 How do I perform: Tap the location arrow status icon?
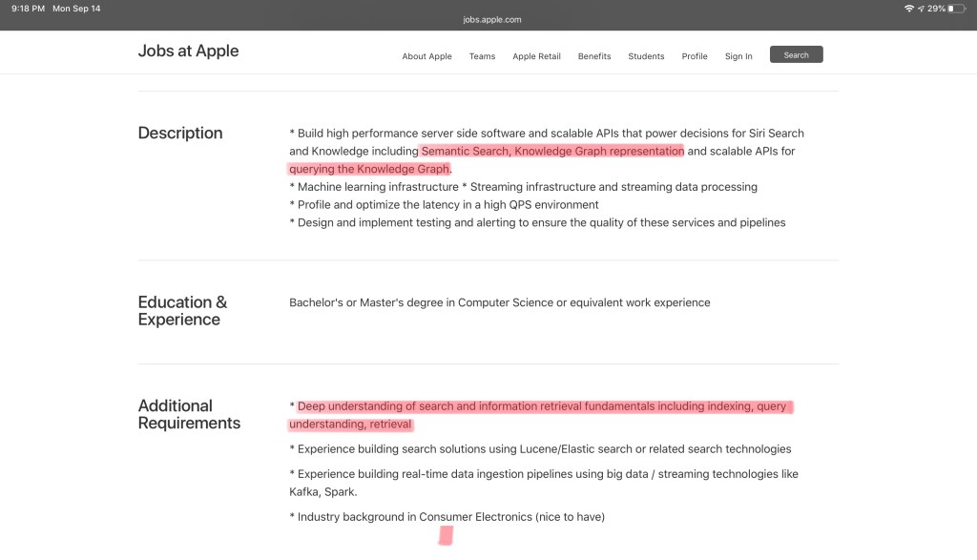tap(921, 9)
